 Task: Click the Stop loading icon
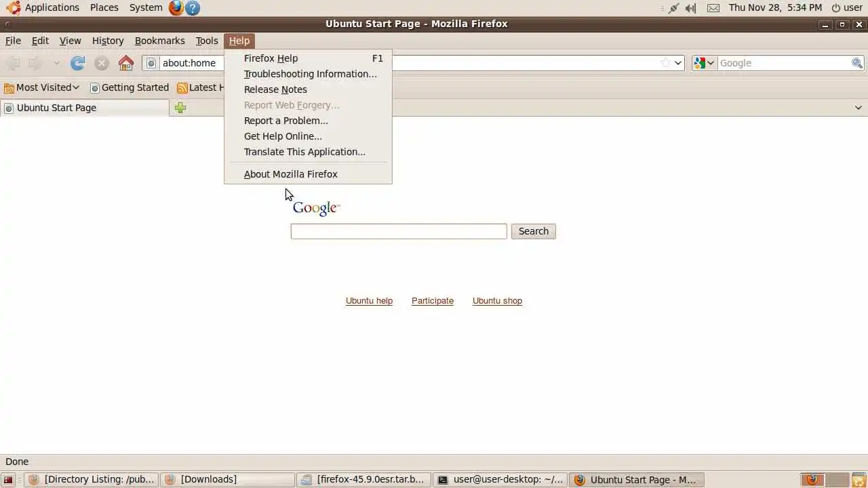pyautogui.click(x=102, y=63)
